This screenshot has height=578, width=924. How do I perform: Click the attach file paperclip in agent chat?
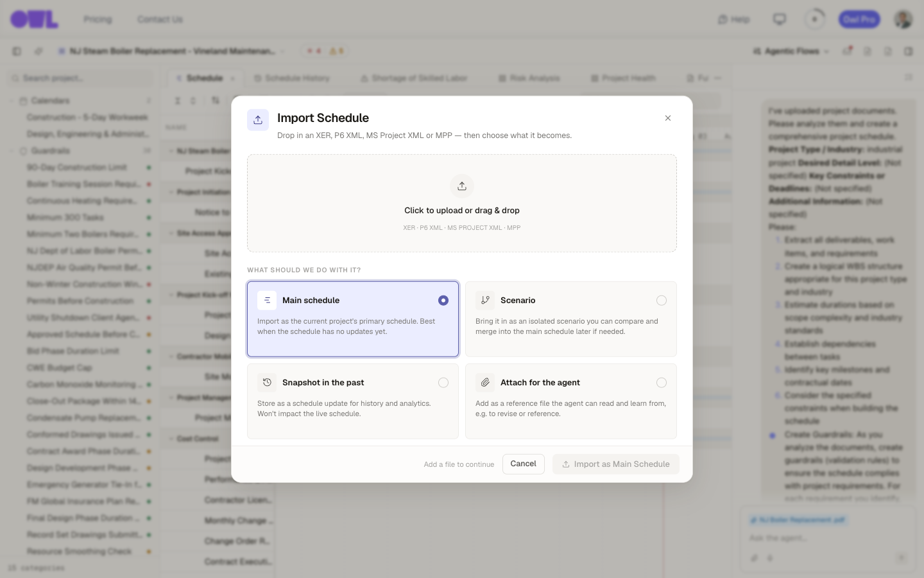(755, 558)
